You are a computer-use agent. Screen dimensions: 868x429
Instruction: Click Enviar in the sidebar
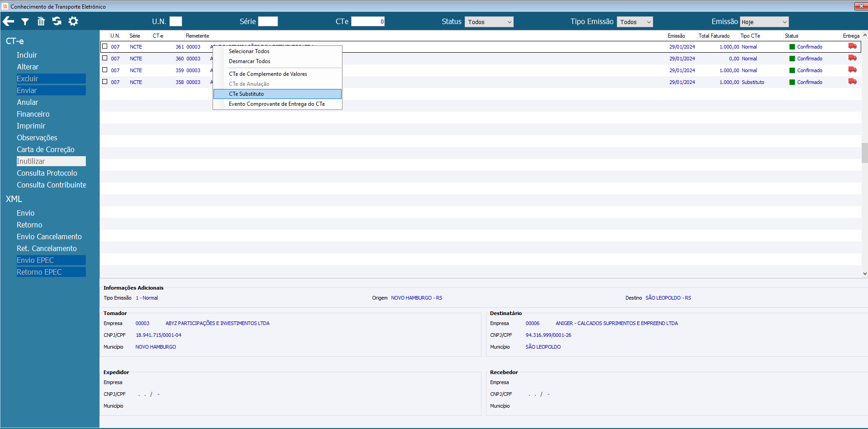(51, 90)
